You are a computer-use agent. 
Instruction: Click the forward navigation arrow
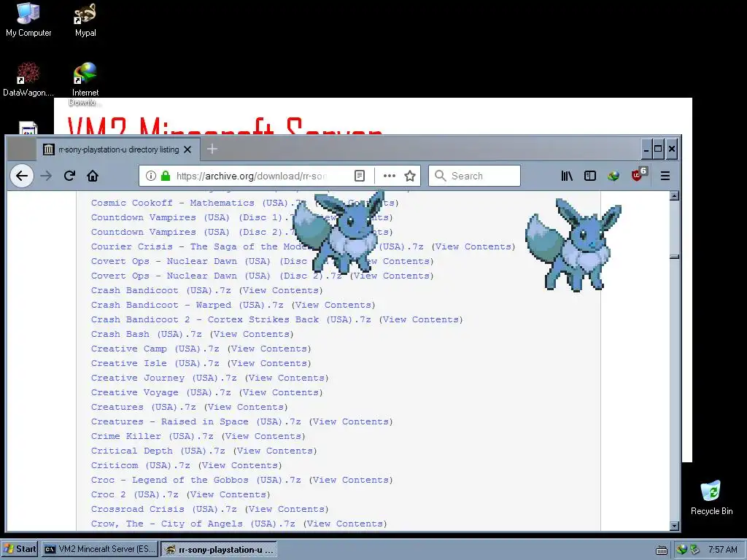pyautogui.click(x=46, y=176)
